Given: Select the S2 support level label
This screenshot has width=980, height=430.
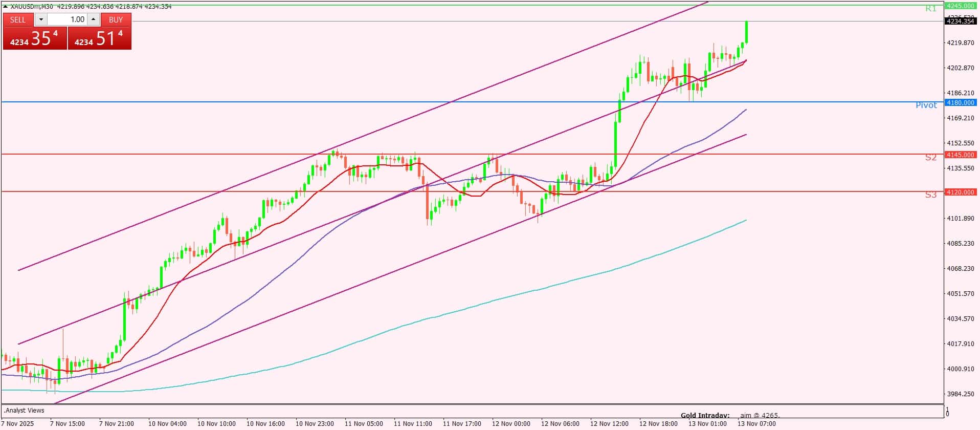Looking at the screenshot, I should [x=930, y=157].
